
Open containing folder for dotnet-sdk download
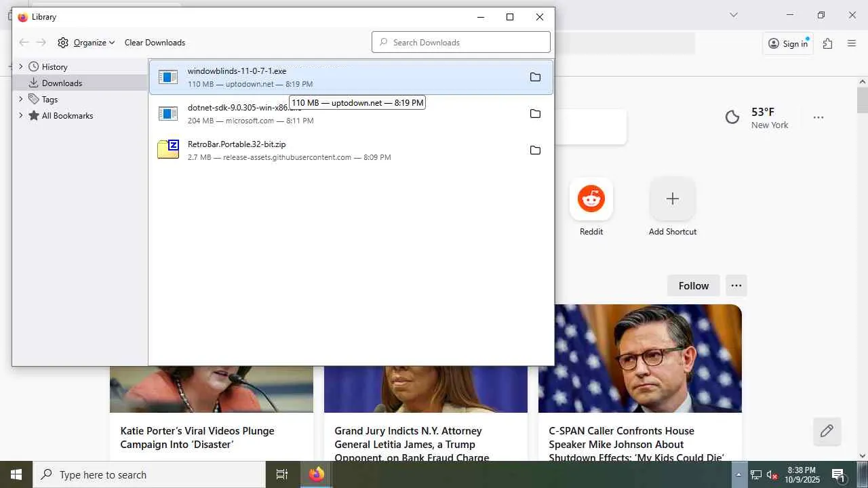(535, 114)
